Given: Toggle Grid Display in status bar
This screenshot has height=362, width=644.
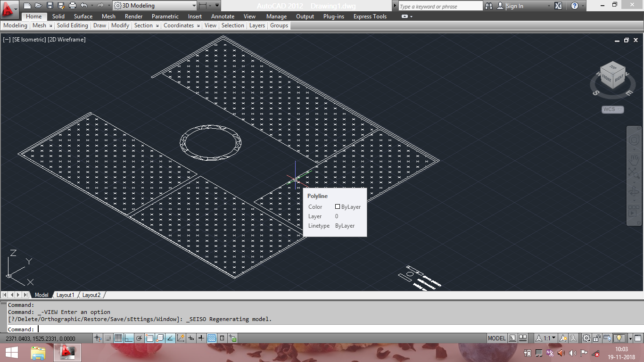Looking at the screenshot, I should point(118,338).
